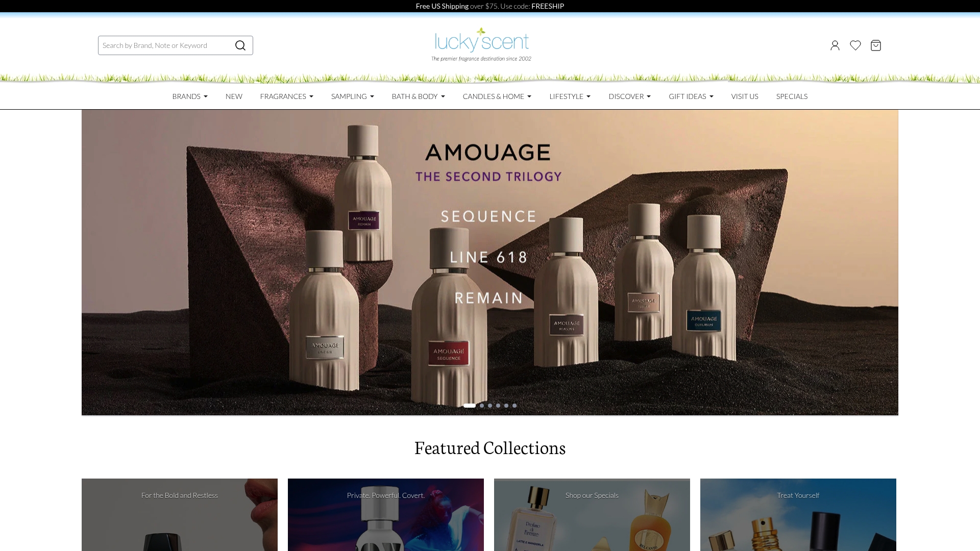
Task: Click the Shop our Specials collection thumbnail
Action: [592, 514]
